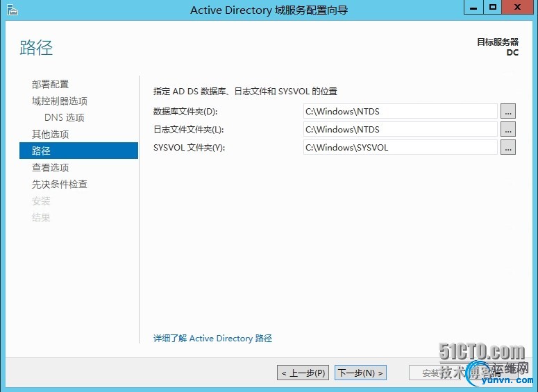
Task: Click the 安装 install button
Action: (435, 373)
